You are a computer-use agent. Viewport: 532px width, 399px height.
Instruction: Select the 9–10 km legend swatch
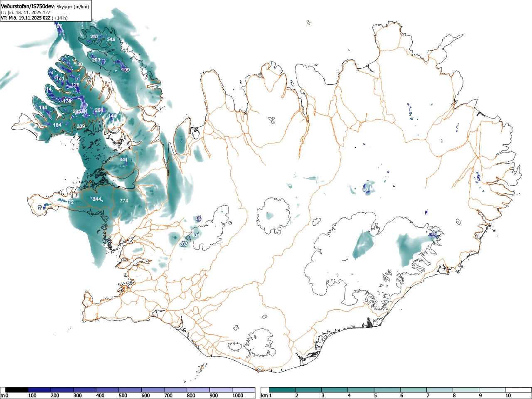point(492,390)
